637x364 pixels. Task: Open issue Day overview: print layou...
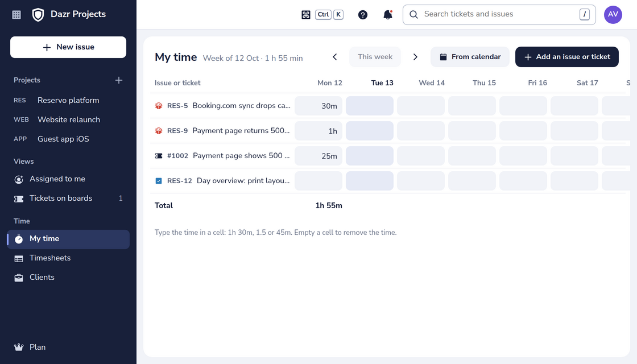point(243,181)
